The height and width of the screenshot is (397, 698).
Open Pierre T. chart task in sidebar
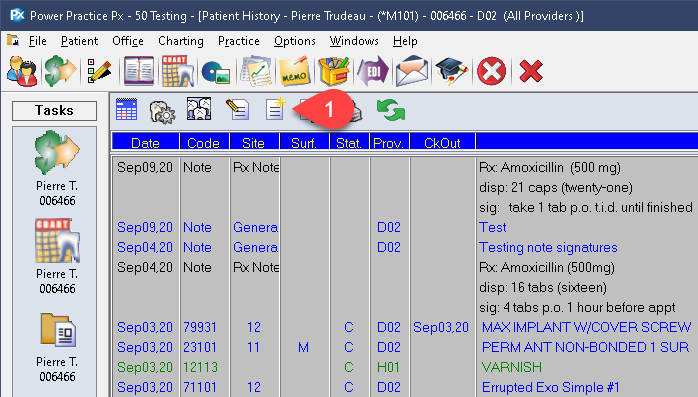[x=57, y=256]
